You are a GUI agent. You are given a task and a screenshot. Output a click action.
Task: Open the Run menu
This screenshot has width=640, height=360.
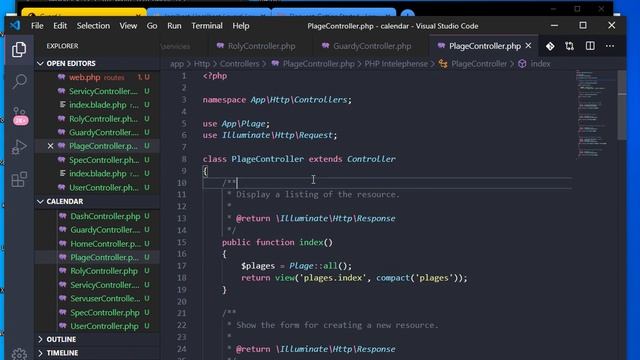click(174, 26)
